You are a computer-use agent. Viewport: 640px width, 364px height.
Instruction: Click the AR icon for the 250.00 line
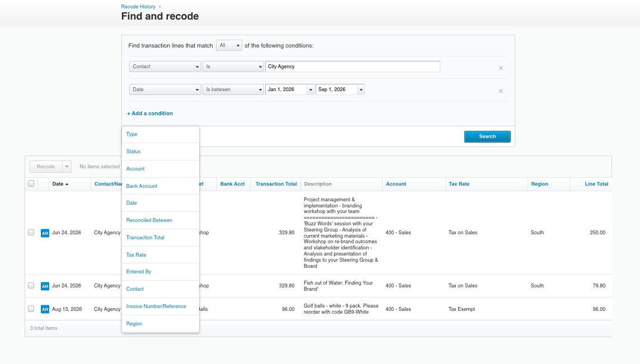(45, 233)
